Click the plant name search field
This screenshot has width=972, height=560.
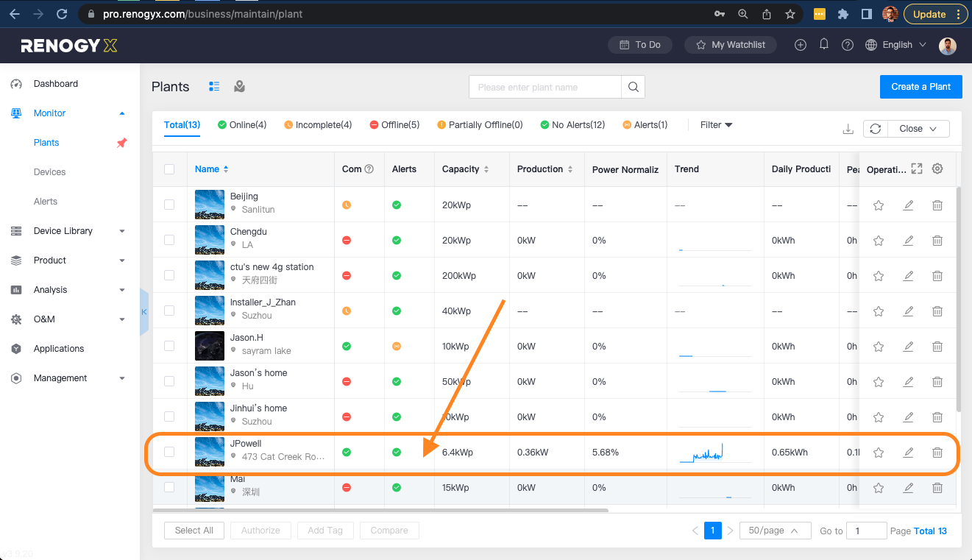[545, 87]
